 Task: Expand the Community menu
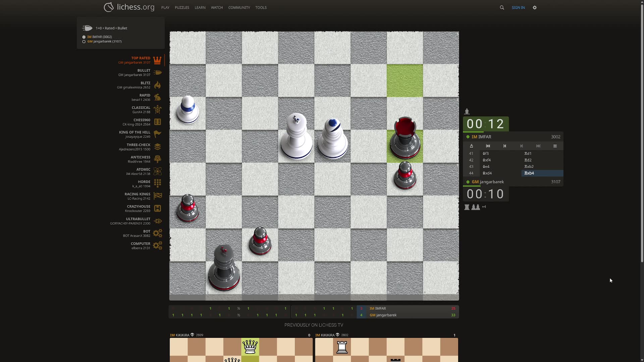point(239,7)
